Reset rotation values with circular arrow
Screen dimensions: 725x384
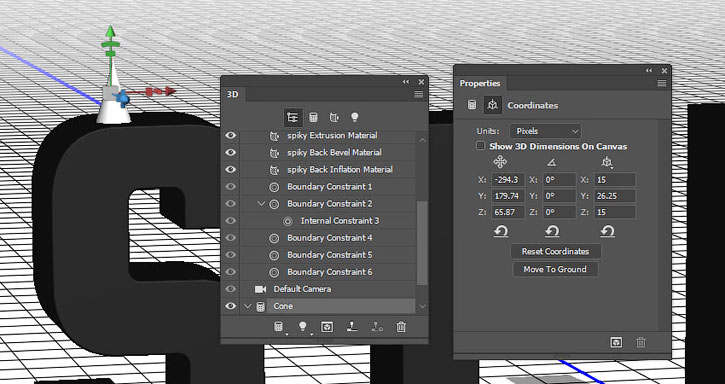point(552,230)
